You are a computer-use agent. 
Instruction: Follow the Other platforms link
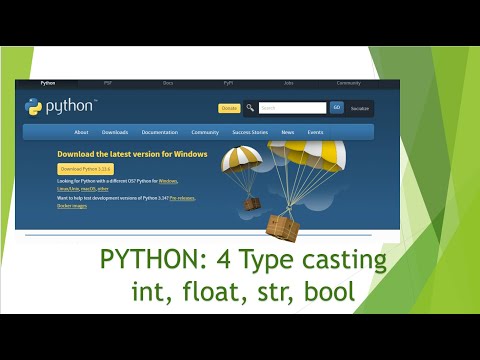coord(103,189)
